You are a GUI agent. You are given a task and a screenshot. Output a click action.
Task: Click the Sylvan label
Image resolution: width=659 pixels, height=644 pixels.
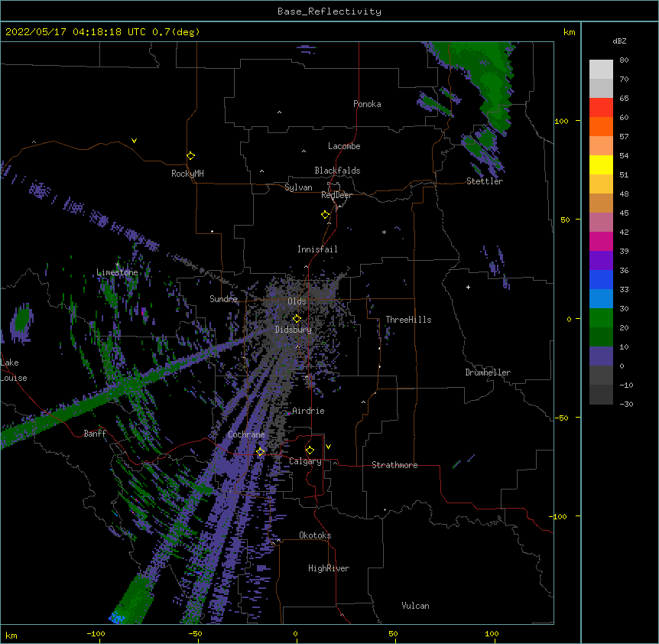(x=298, y=187)
